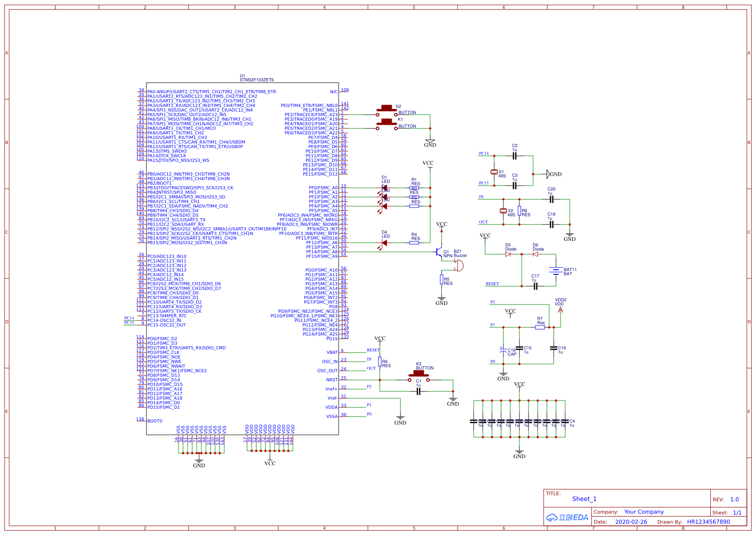Click the P1 net label near R7
The image size is (756, 535).
click(493, 325)
